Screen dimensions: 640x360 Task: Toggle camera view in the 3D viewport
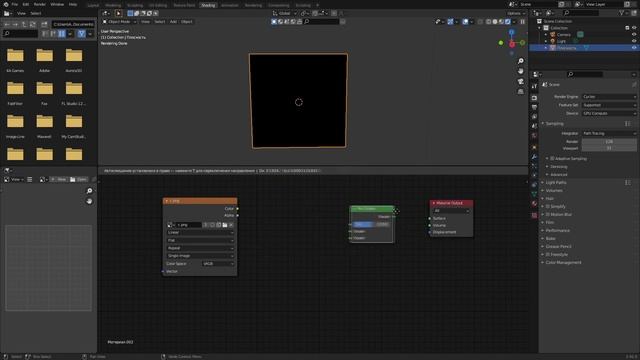pos(520,81)
